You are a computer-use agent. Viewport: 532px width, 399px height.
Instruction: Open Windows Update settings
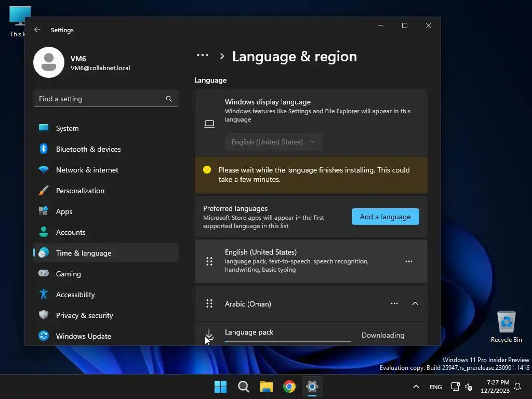point(106,336)
